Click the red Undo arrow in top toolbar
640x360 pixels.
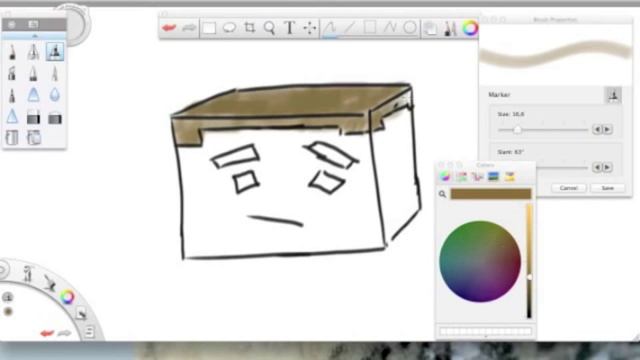point(169,28)
